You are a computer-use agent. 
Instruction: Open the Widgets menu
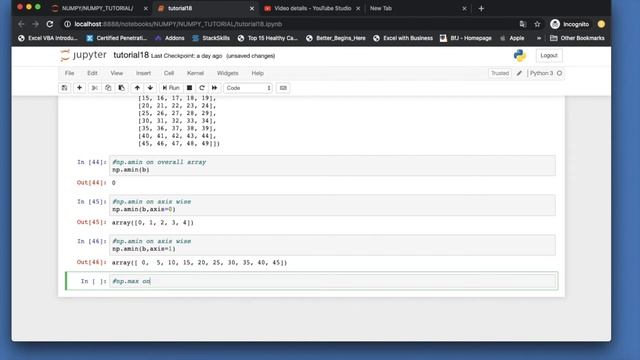[227, 73]
